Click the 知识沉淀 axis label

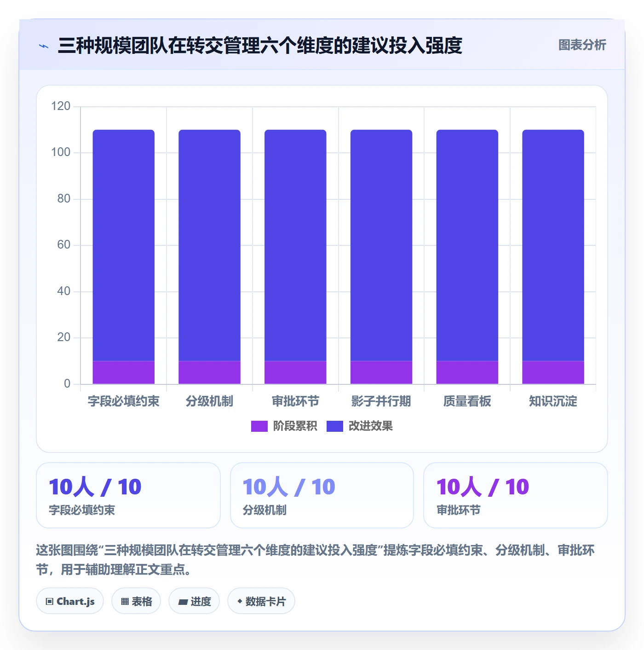coord(553,401)
